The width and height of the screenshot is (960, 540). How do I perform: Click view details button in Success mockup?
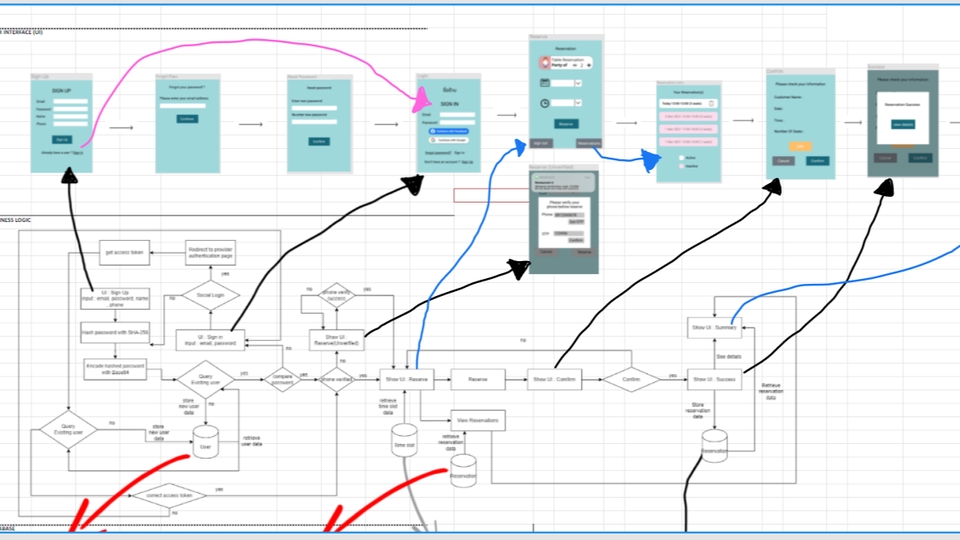903,124
